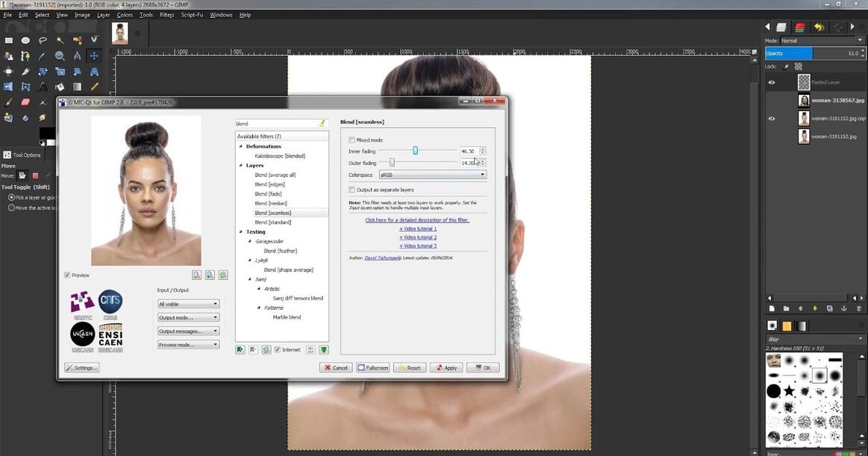868x456 pixels.
Task: Select the Scissors Select tool
Action: coord(94,40)
